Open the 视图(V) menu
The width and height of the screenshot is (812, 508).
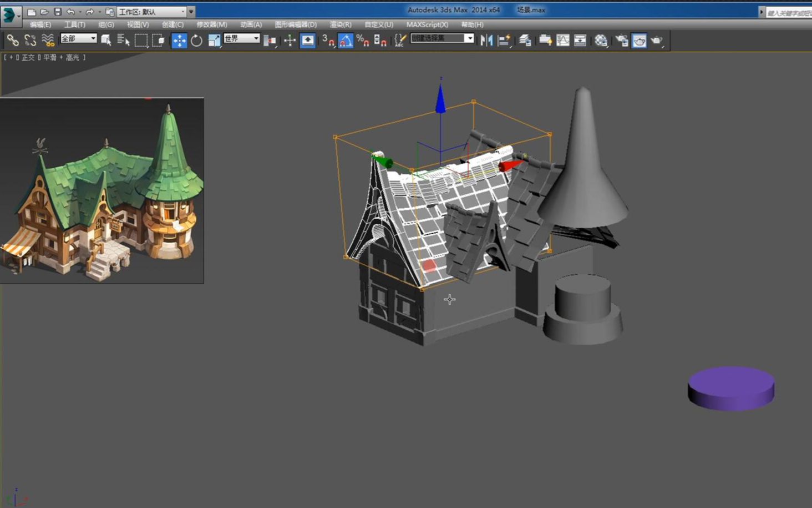[x=138, y=24]
